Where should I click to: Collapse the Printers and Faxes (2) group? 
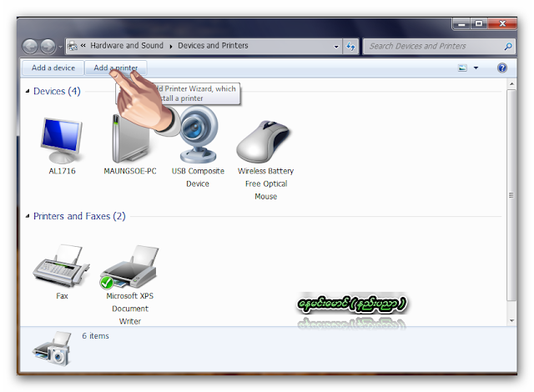tap(28, 216)
